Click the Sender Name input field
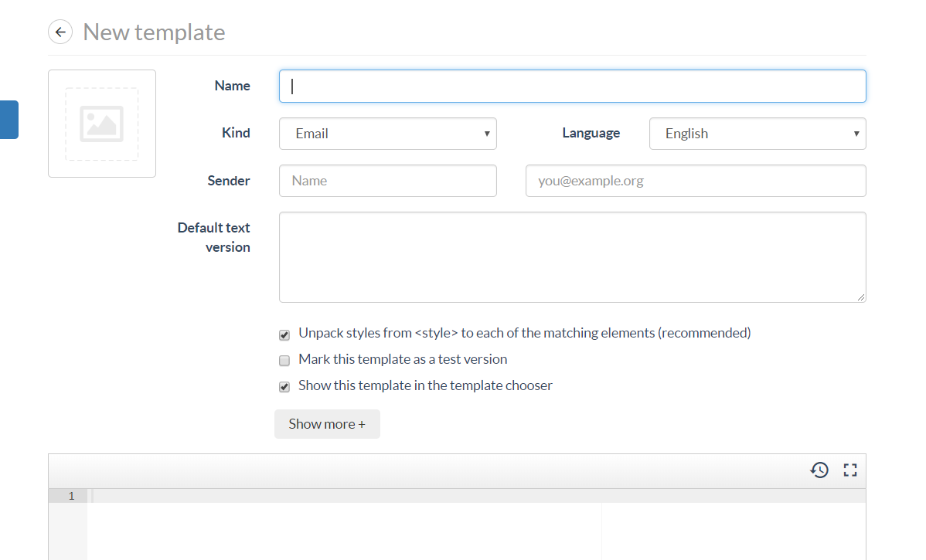This screenshot has width=926, height=560. pos(387,181)
